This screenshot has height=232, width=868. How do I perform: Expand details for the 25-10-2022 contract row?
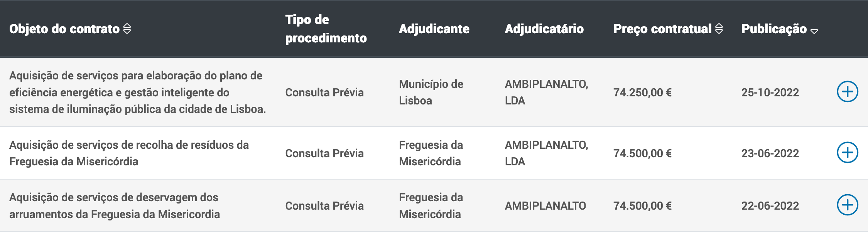[847, 92]
